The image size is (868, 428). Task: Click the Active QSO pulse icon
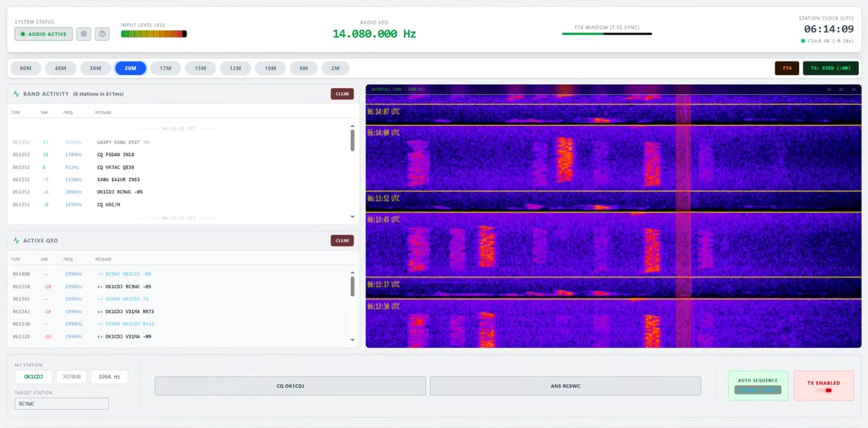click(x=17, y=241)
